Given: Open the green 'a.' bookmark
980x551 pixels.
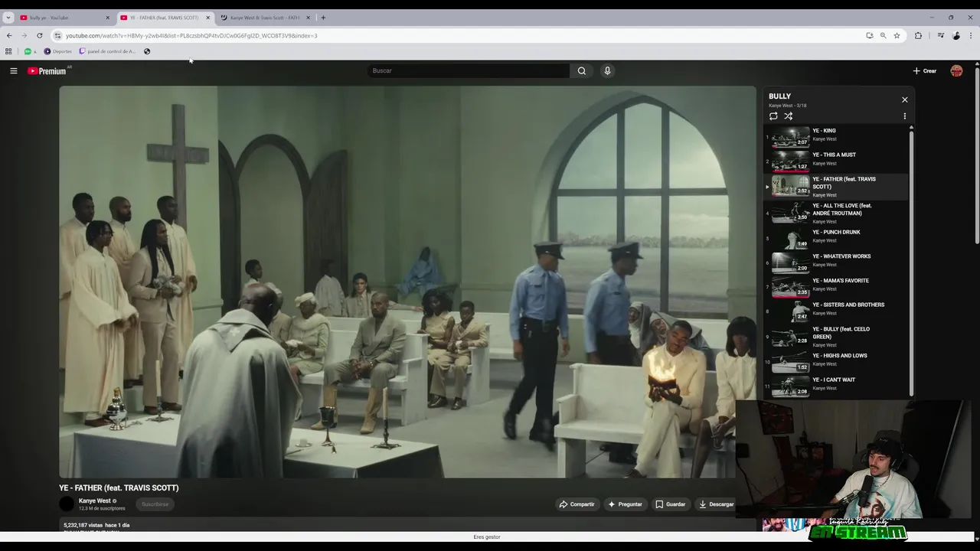Looking at the screenshot, I should [x=31, y=51].
